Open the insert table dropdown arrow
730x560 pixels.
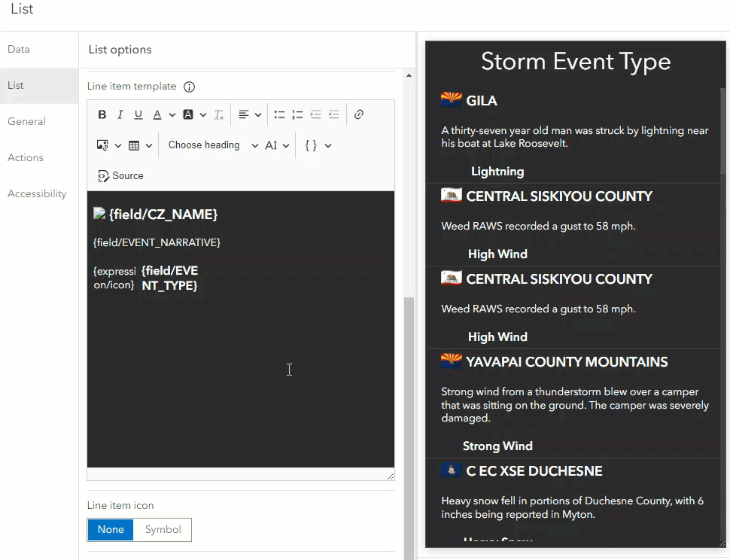coord(149,145)
